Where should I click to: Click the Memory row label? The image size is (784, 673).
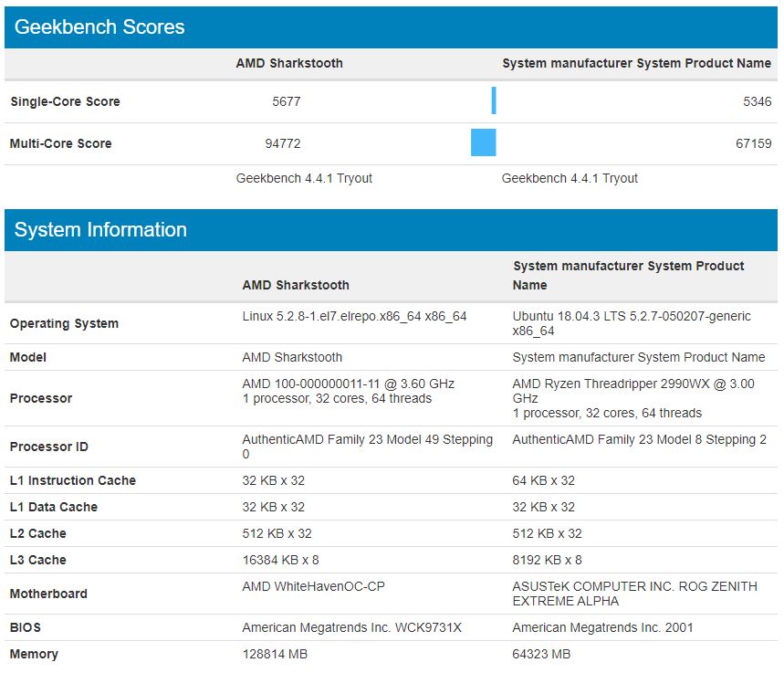tap(34, 654)
